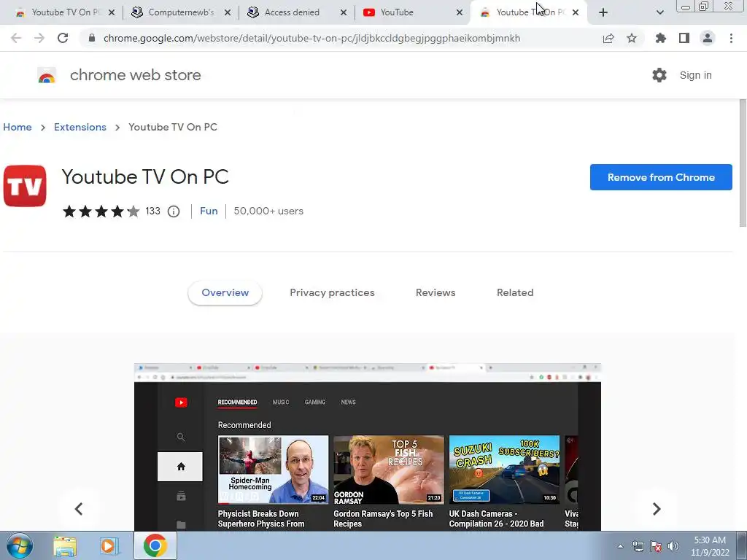Image resolution: width=747 pixels, height=560 pixels.
Task: Click the 'Youtube TV On PC' heading
Action: coord(145,176)
